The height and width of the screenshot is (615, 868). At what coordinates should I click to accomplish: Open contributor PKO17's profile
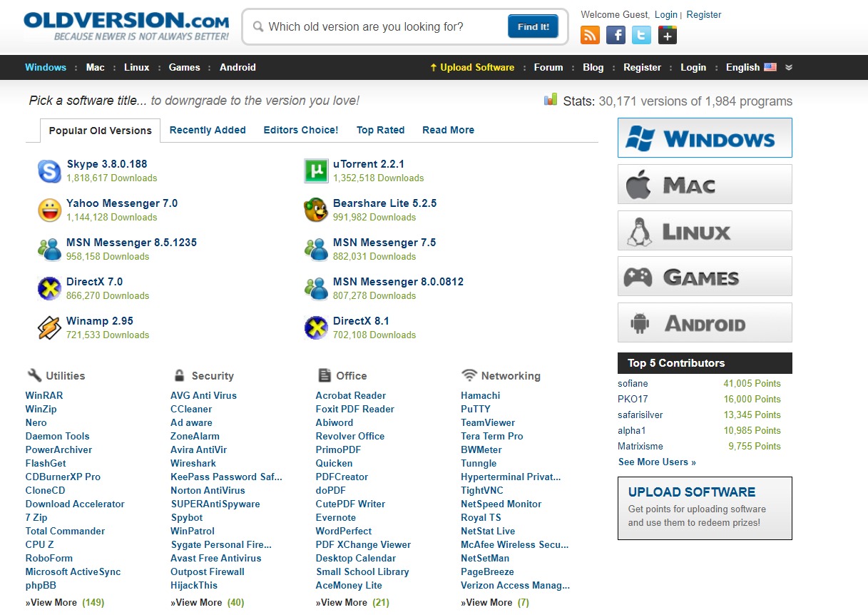point(633,399)
